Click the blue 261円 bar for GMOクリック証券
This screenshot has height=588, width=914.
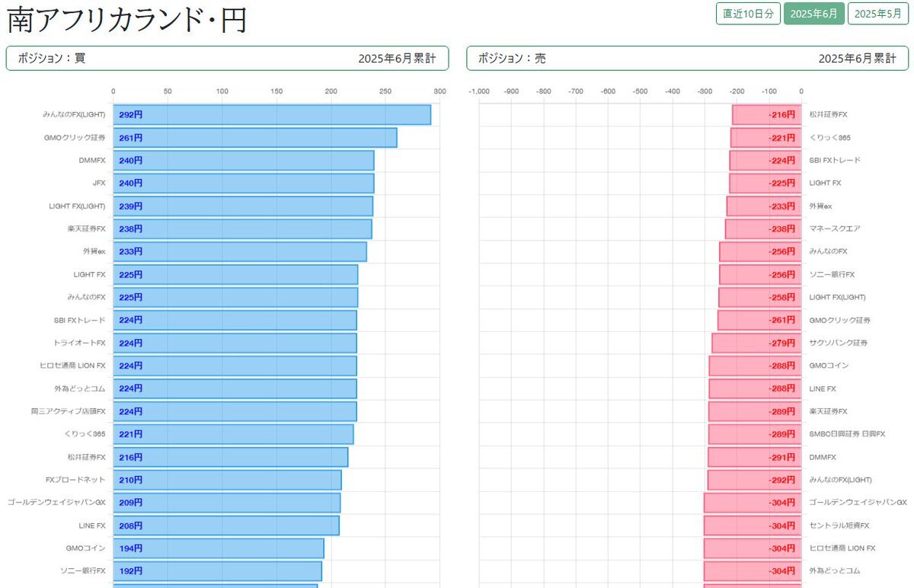(255, 138)
